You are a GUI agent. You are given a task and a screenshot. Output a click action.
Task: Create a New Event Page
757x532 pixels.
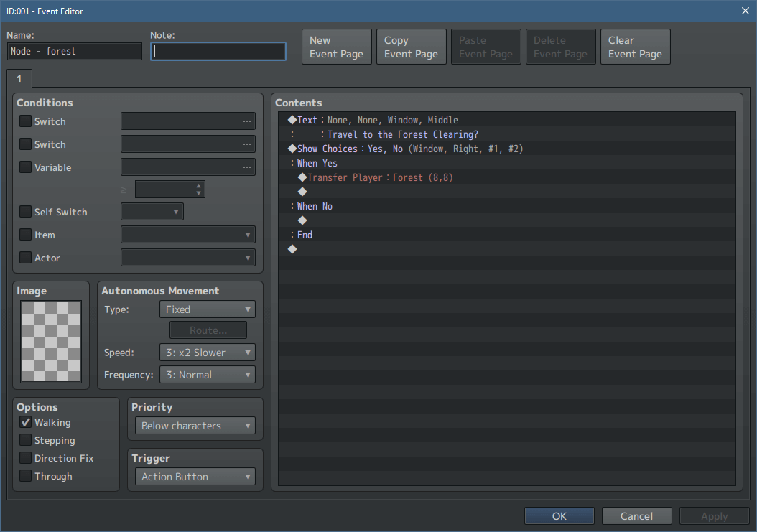coord(336,46)
